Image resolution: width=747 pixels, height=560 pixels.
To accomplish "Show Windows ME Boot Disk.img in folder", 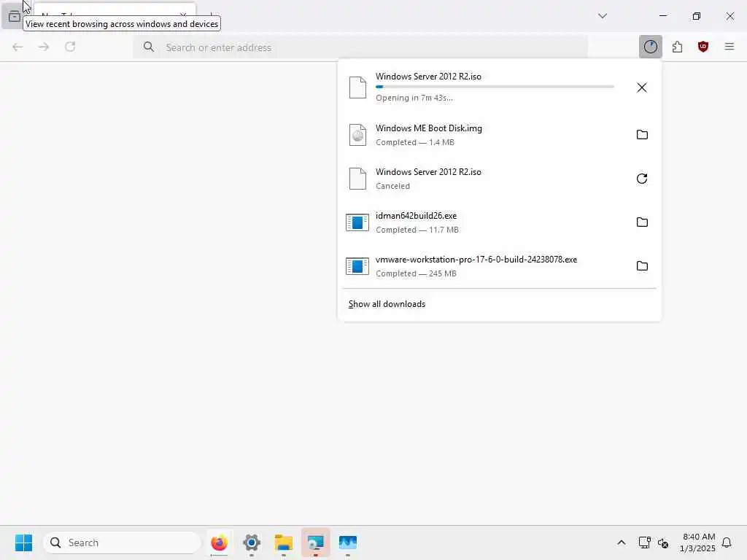I will pyautogui.click(x=642, y=135).
